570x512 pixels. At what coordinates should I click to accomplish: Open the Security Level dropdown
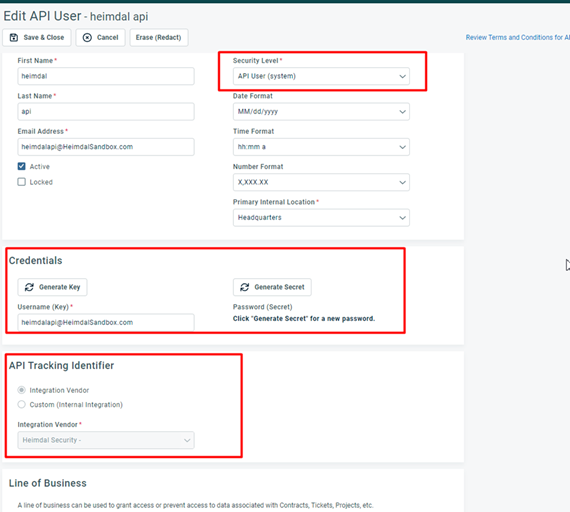tap(321, 76)
